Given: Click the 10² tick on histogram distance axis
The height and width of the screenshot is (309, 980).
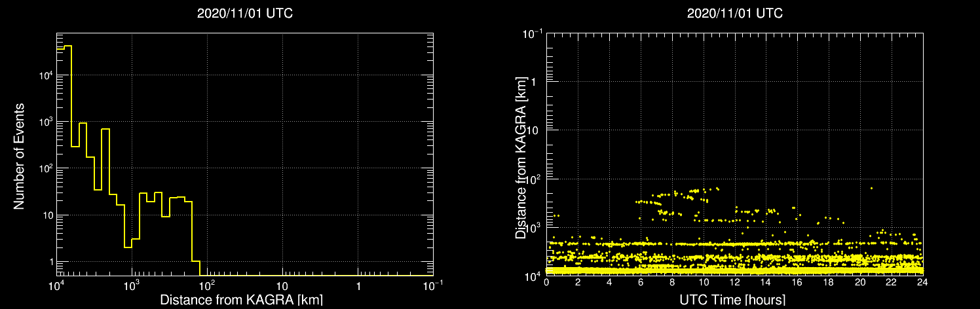Looking at the screenshot, I should pos(207,285).
